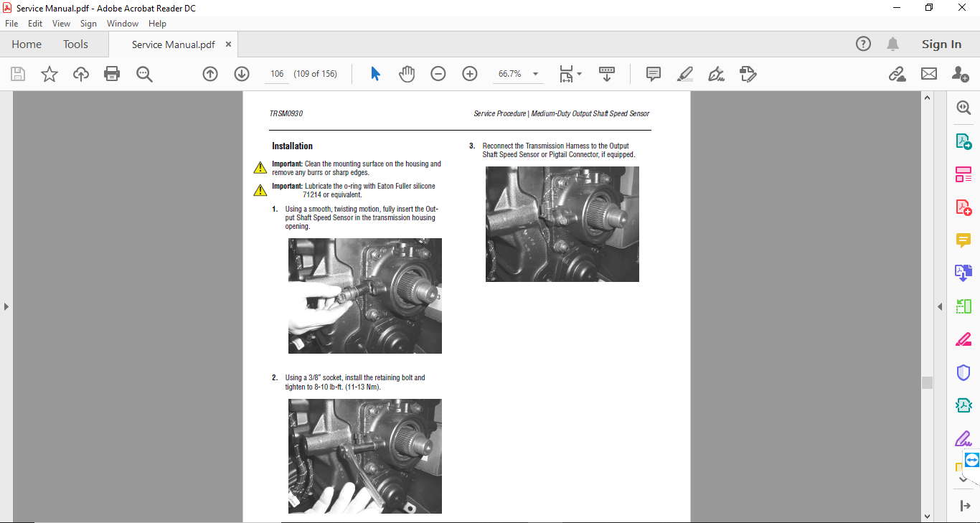Activate the Hand pan tool
This screenshot has height=523, width=980.
[x=407, y=74]
